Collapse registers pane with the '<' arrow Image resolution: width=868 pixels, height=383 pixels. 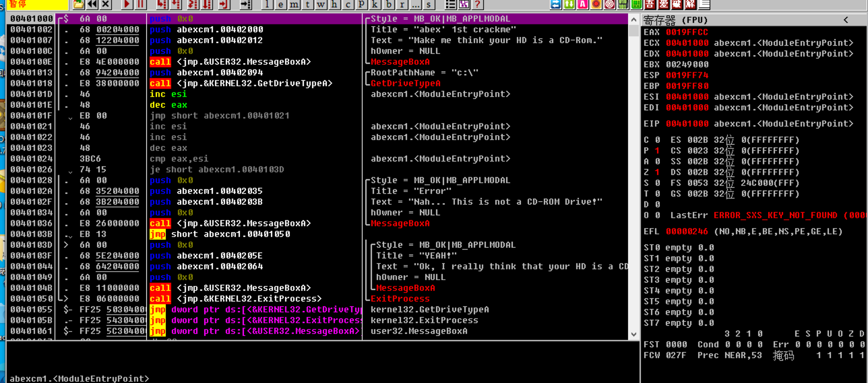click(x=846, y=20)
